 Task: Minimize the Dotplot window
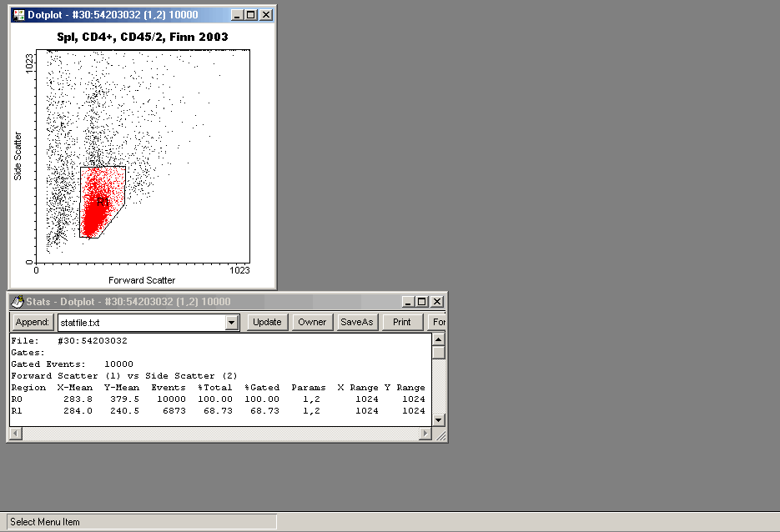point(238,15)
